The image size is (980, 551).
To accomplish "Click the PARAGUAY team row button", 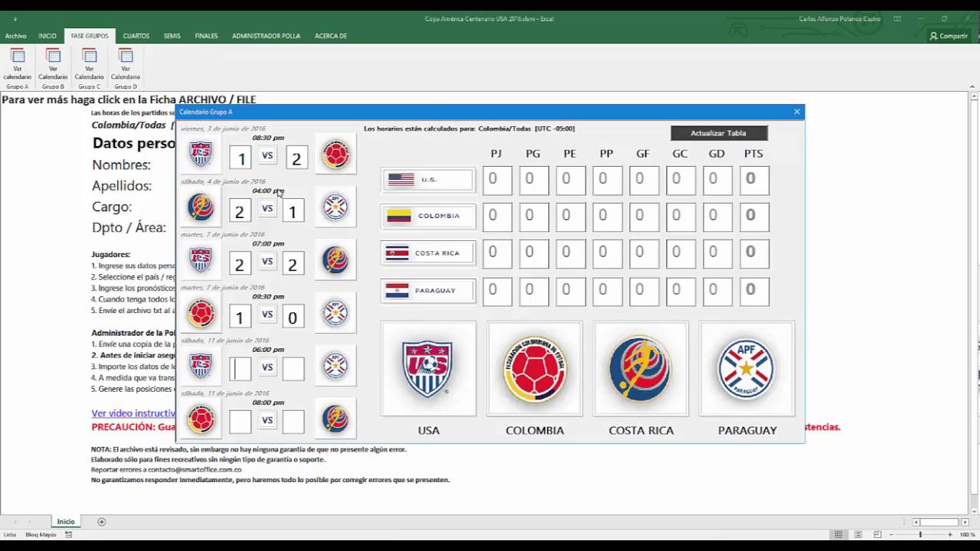I will click(x=428, y=291).
